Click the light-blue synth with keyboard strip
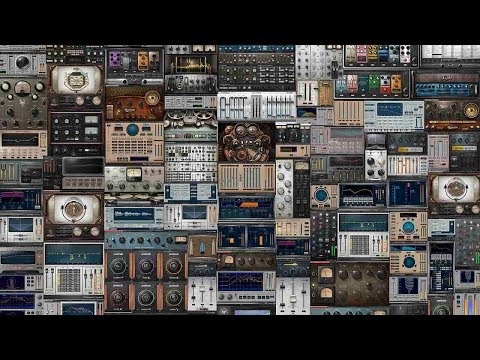Screen dimensions: 480x360 coord(393,116)
